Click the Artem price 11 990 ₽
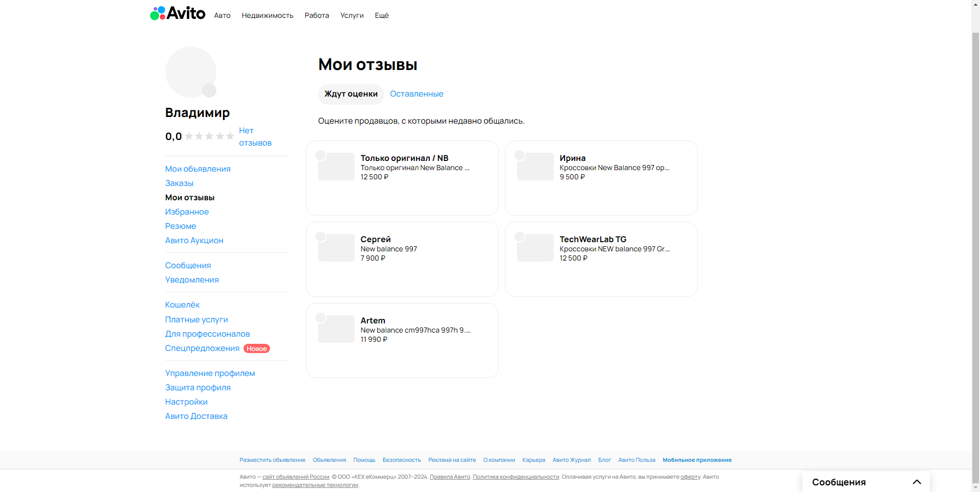 click(x=374, y=339)
